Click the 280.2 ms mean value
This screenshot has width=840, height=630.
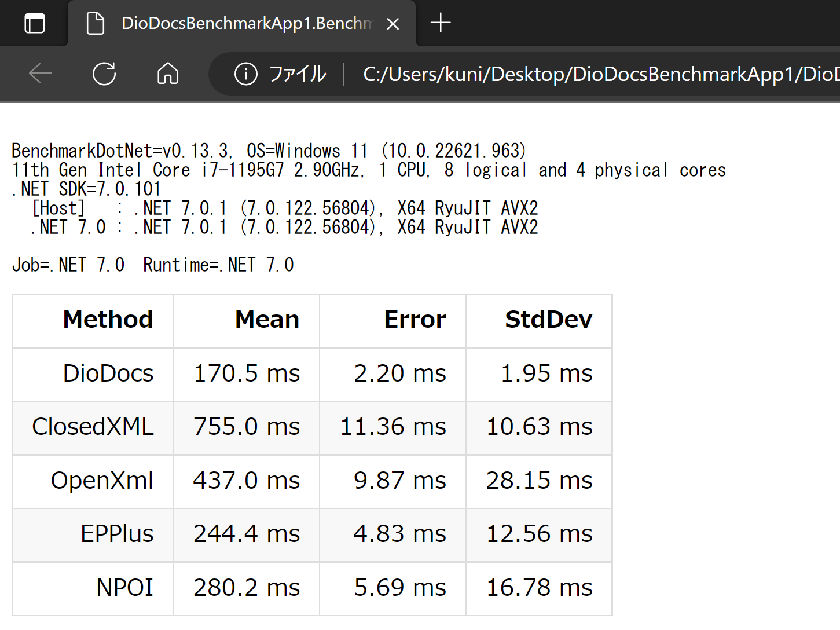[247, 588]
